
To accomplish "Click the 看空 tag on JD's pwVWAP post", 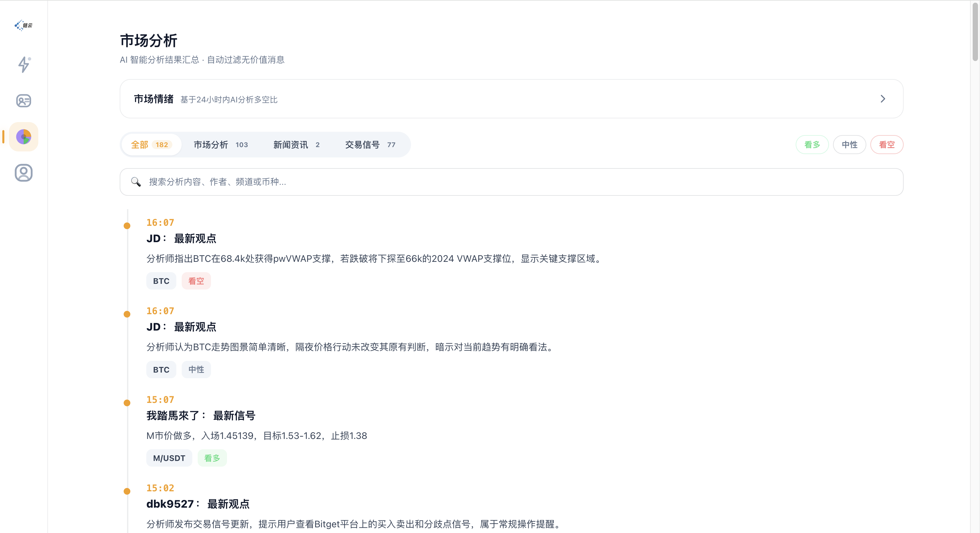I will [196, 281].
